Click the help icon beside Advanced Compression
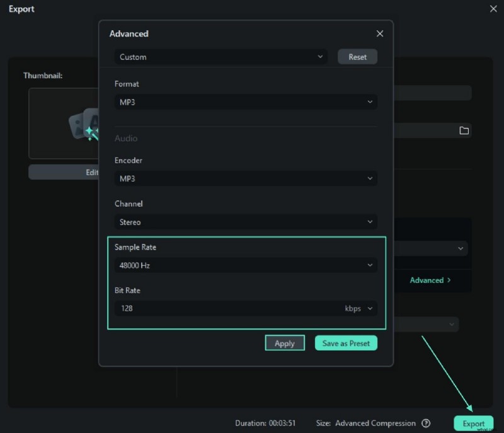504x433 pixels. 427,423
